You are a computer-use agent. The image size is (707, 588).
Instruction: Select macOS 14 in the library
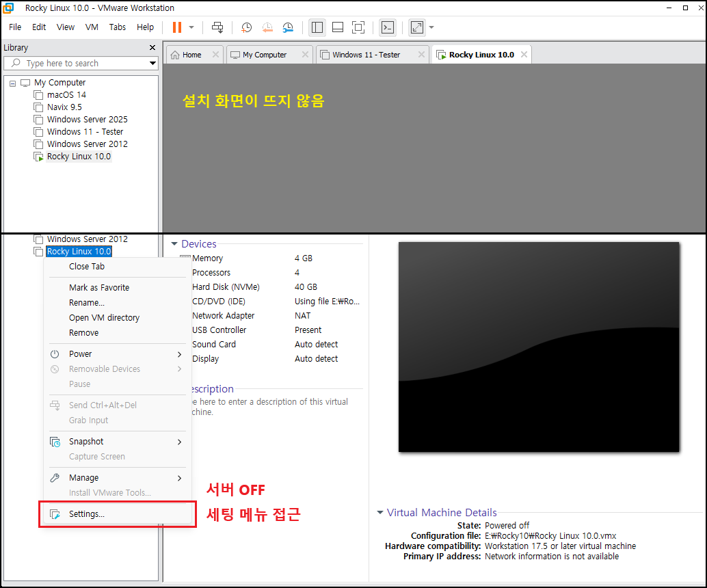click(x=66, y=94)
